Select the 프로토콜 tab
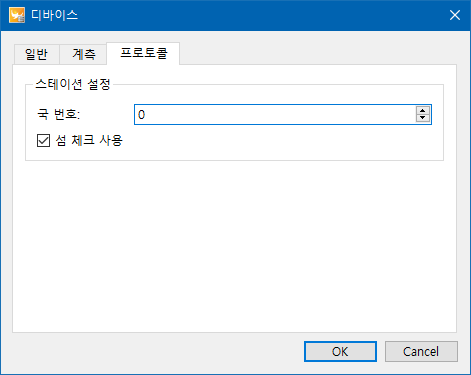Screen dimensions: 471x375 (x=143, y=53)
